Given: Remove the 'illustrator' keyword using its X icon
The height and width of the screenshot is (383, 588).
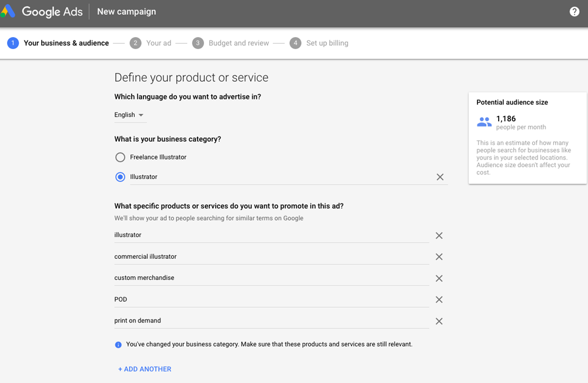Looking at the screenshot, I should (439, 235).
